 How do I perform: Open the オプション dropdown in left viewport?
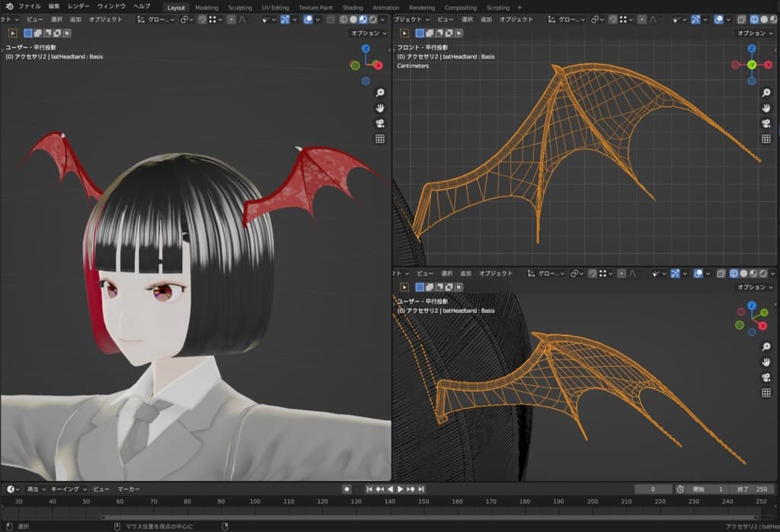(368, 33)
